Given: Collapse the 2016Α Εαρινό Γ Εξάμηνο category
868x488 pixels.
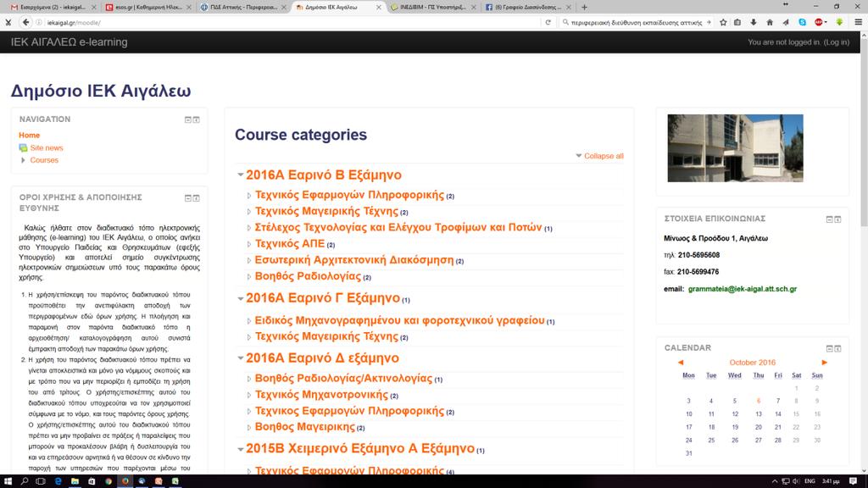Looking at the screenshot, I should (x=240, y=298).
